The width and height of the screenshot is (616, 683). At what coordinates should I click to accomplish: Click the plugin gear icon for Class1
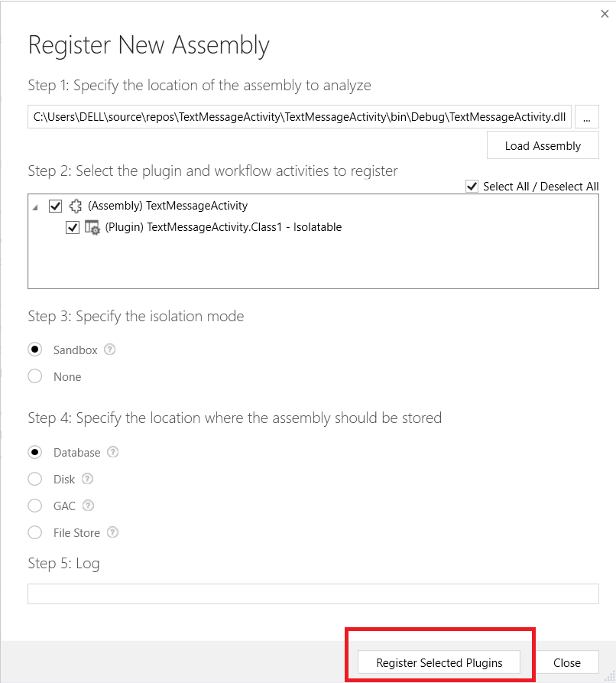coord(92,227)
